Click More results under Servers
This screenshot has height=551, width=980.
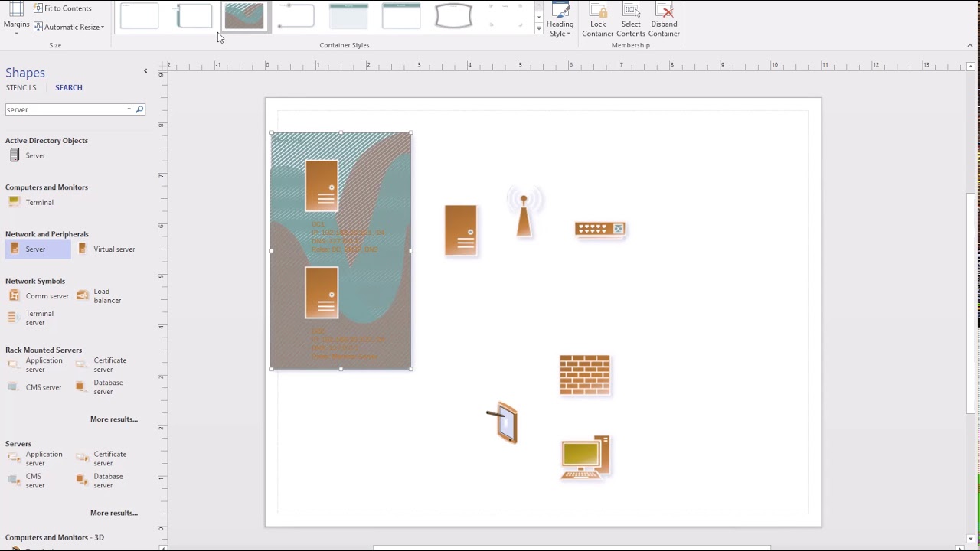[x=114, y=513]
